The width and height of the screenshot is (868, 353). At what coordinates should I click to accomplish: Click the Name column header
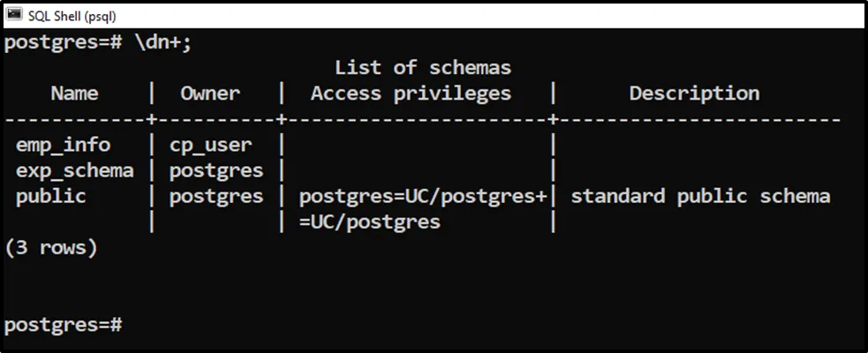click(74, 94)
